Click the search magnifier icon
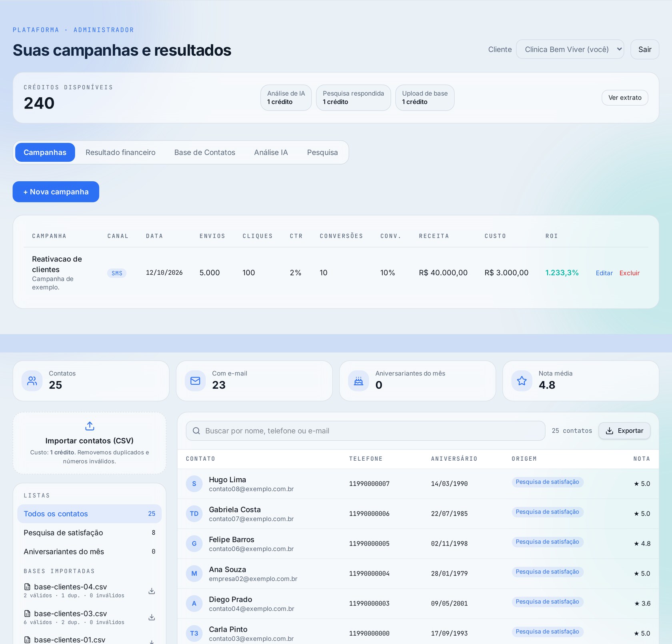 tap(196, 431)
